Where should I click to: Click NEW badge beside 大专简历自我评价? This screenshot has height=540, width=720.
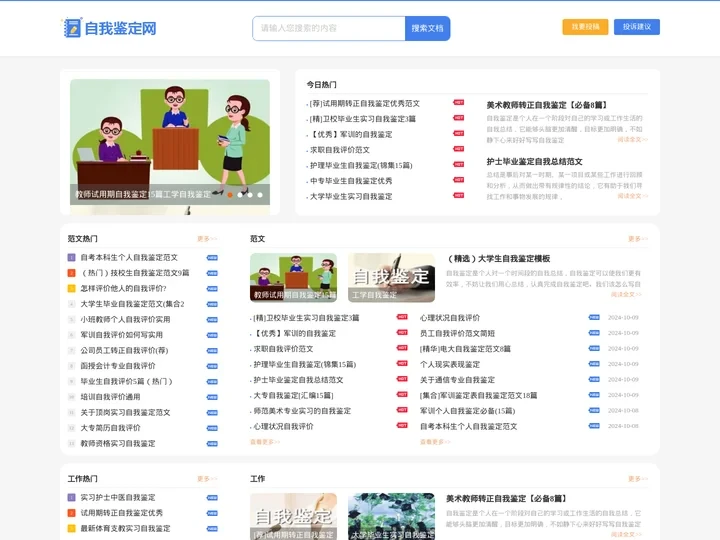coord(212,428)
